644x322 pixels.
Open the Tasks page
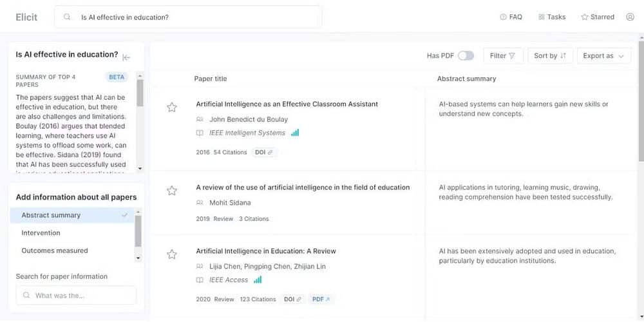[552, 17]
